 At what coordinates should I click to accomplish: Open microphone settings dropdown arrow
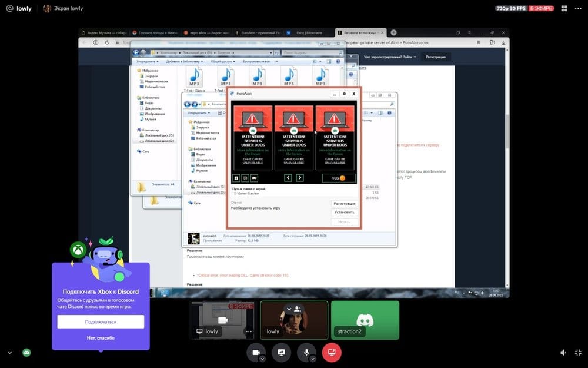(x=313, y=359)
